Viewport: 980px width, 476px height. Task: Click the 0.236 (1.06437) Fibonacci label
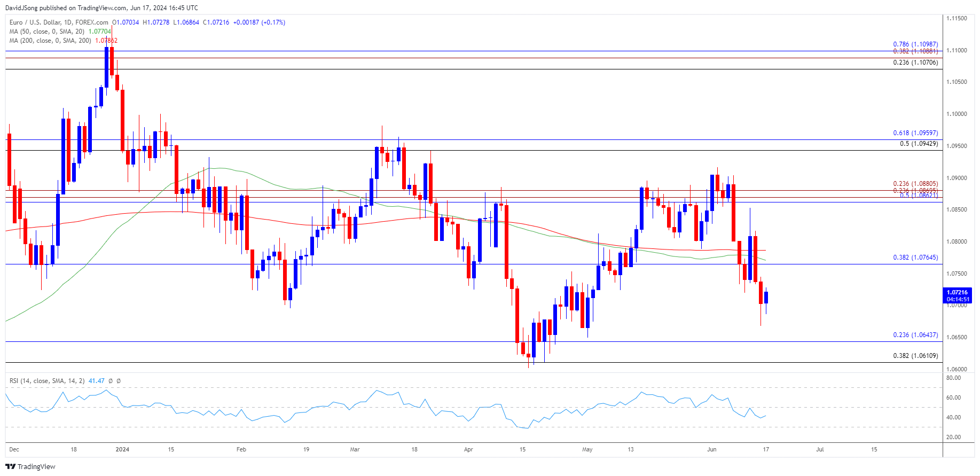[x=915, y=335]
